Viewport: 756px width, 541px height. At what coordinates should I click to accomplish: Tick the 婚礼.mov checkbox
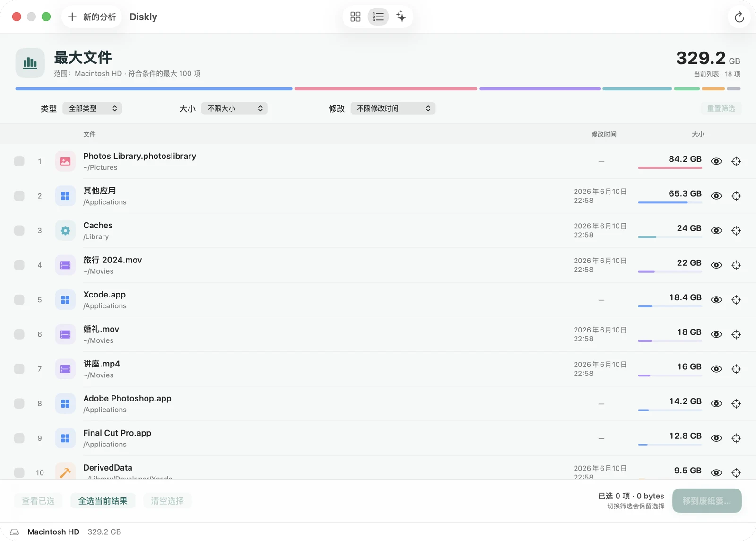pyautogui.click(x=19, y=334)
